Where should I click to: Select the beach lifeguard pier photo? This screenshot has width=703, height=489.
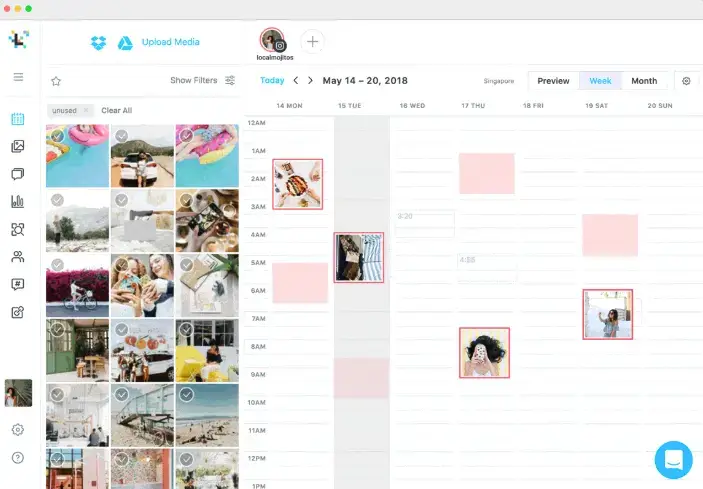click(x=142, y=415)
